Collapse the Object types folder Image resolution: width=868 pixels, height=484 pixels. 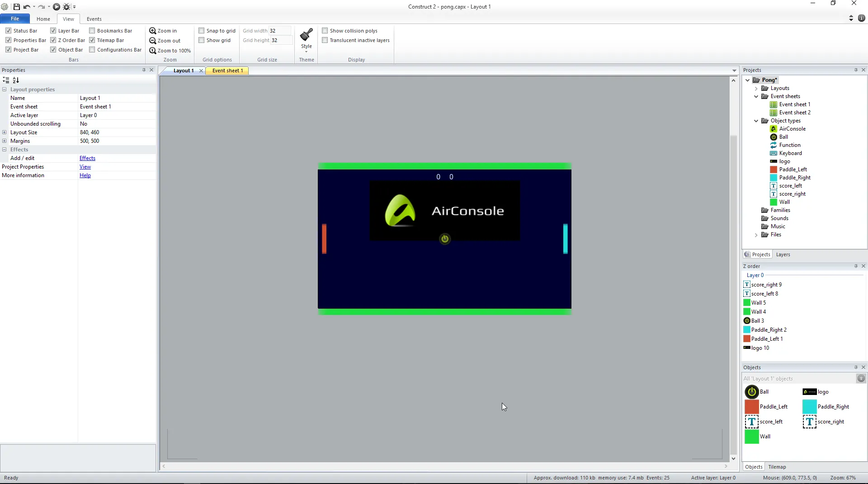click(756, 121)
